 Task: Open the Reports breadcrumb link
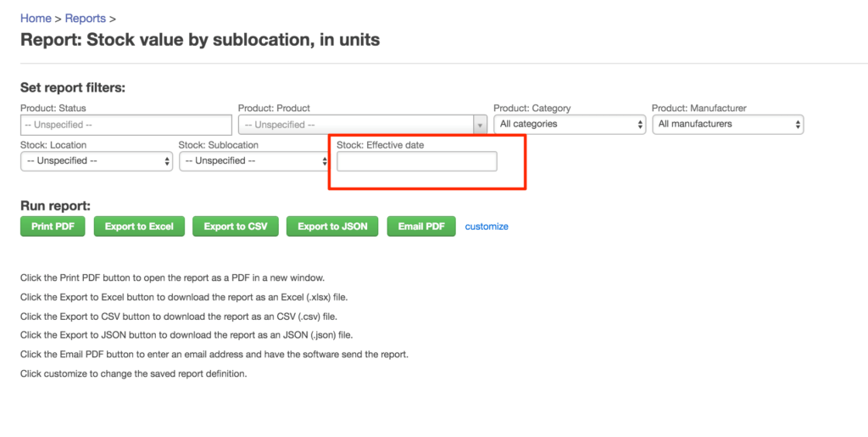(x=86, y=19)
